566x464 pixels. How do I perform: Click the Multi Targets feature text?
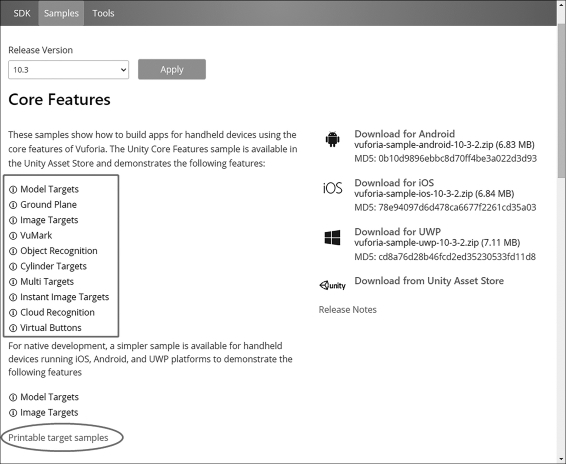click(x=47, y=282)
